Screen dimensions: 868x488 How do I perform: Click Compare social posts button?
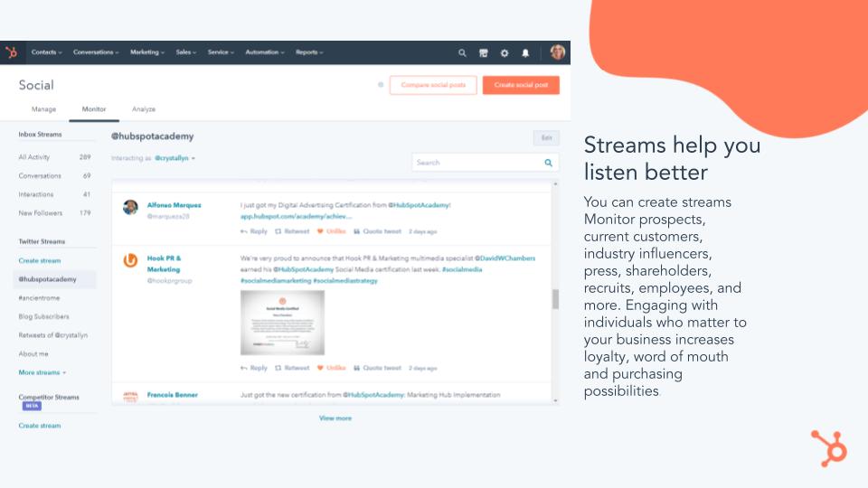pyautogui.click(x=433, y=85)
